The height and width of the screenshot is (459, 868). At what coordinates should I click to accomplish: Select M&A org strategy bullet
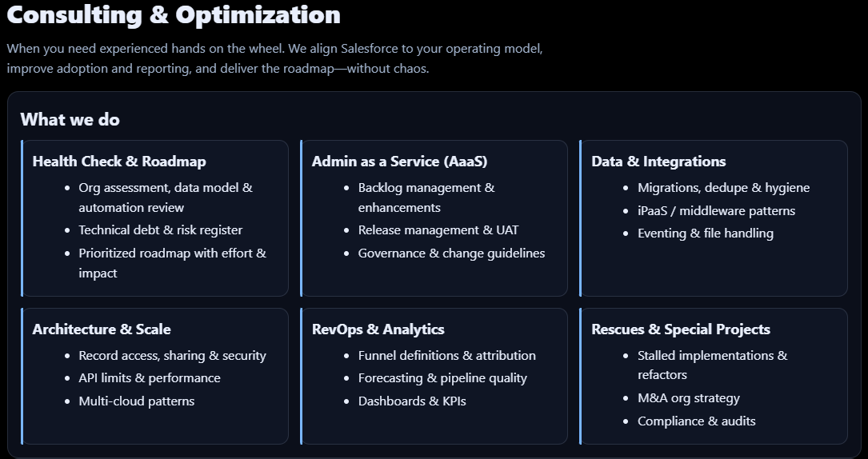pos(688,398)
